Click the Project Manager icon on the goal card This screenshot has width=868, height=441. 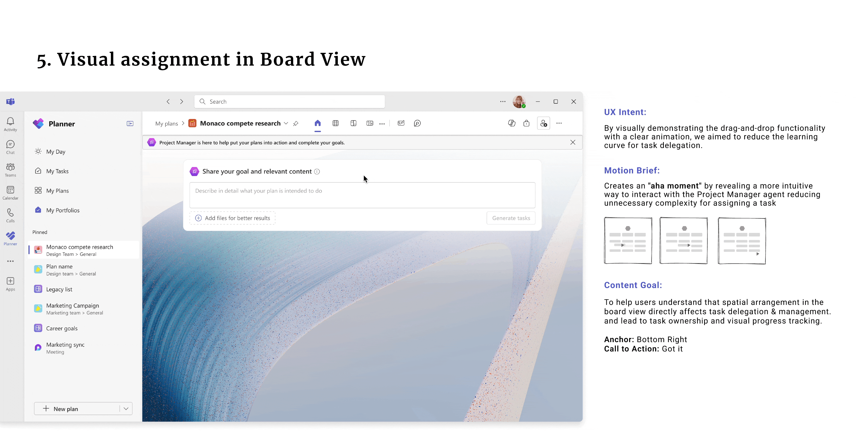point(194,171)
